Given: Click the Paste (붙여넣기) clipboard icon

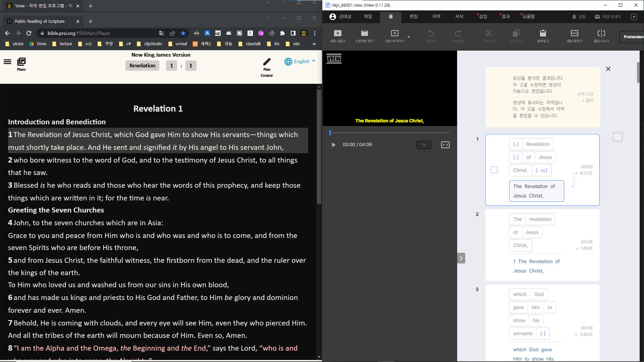Looking at the screenshot, I should click(x=543, y=34).
